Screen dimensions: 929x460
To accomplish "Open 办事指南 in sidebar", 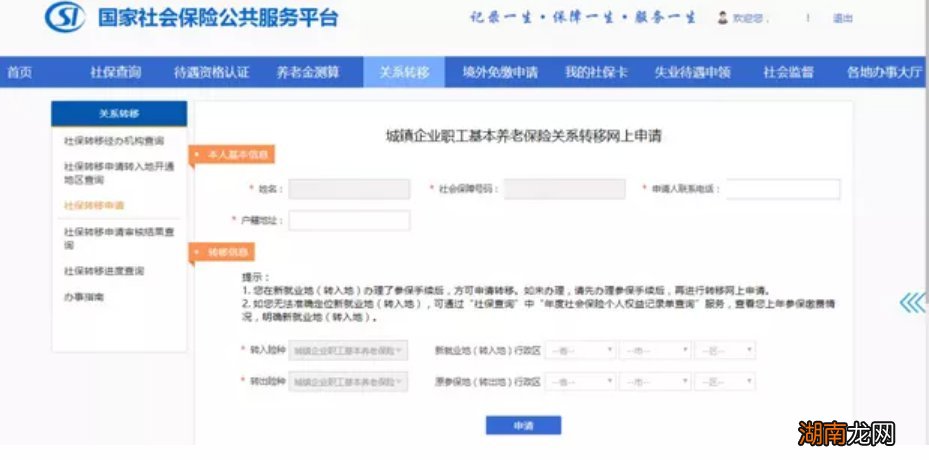I will tap(84, 297).
